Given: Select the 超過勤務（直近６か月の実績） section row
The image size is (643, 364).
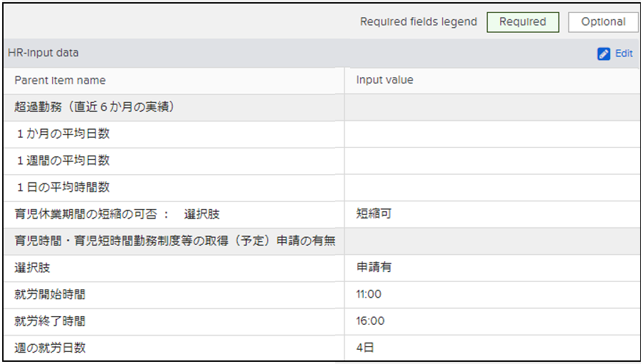Looking at the screenshot, I should (x=95, y=108).
